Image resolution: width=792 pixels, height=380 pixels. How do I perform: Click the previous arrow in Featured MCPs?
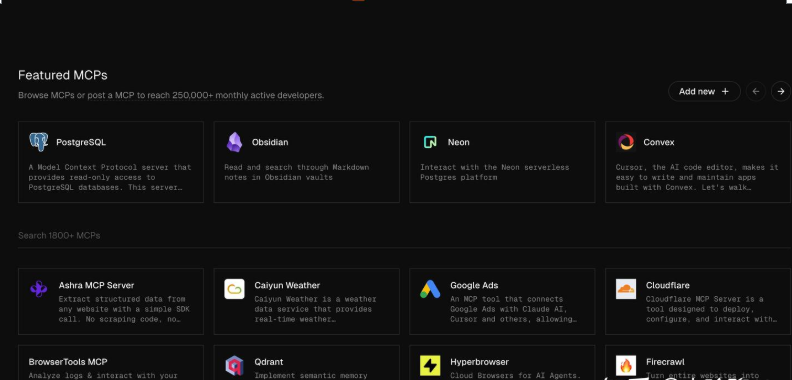[756, 91]
